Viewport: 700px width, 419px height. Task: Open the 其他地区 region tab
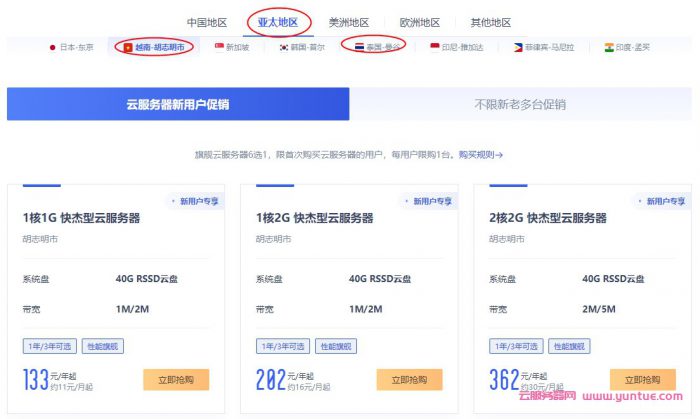click(490, 22)
